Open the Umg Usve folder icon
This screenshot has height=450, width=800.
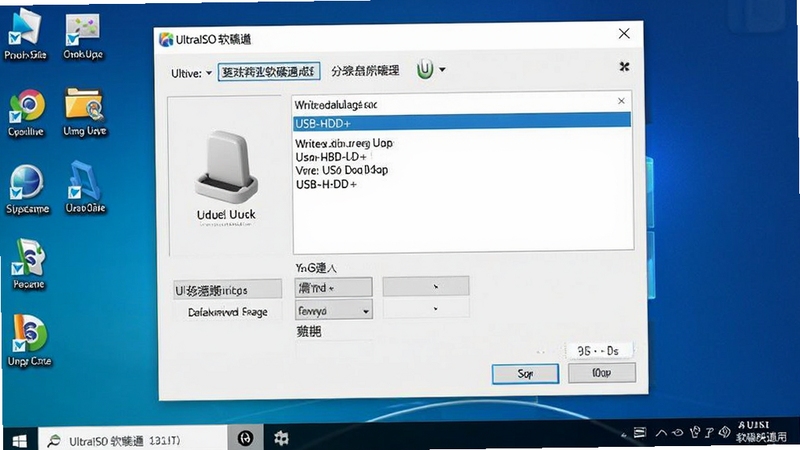click(84, 111)
